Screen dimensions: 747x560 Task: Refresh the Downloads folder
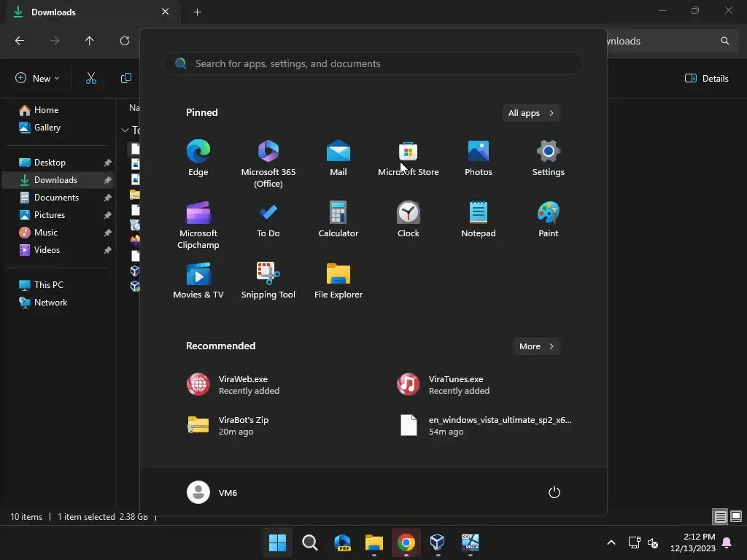click(125, 41)
